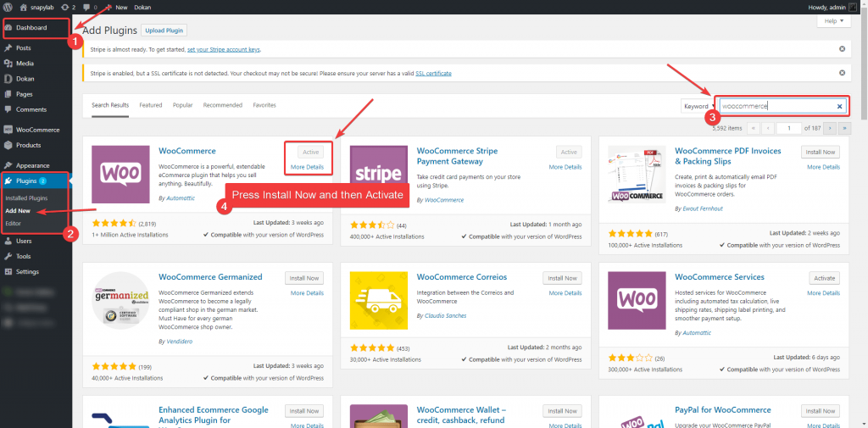
Task: Open the WordPress logo menu
Action: (x=8, y=7)
